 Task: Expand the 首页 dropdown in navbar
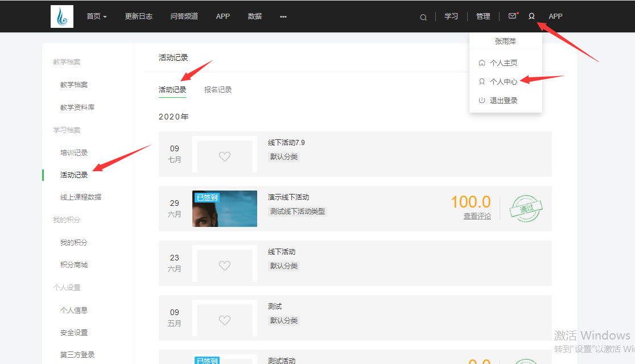pyautogui.click(x=96, y=16)
